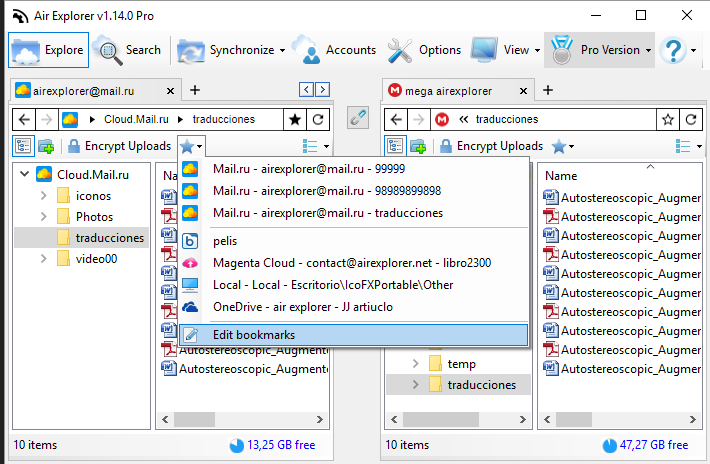Image resolution: width=710 pixels, height=464 pixels.
Task: Refresh the right pane
Action: (x=691, y=120)
